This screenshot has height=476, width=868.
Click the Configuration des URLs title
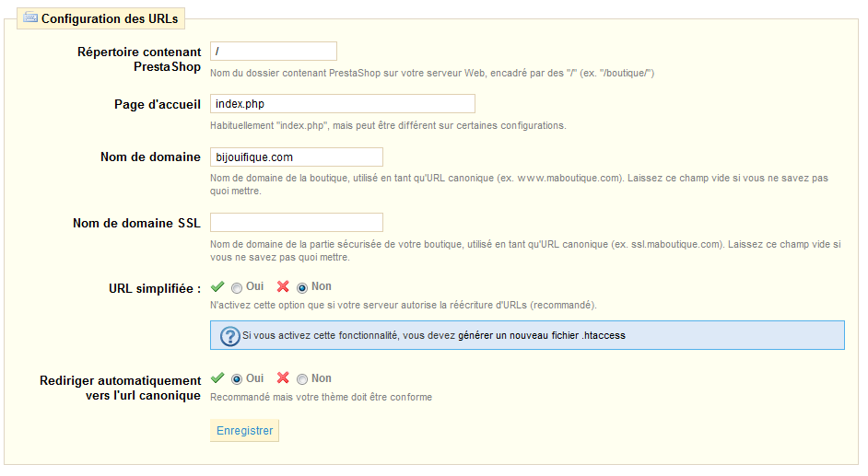[x=110, y=18]
